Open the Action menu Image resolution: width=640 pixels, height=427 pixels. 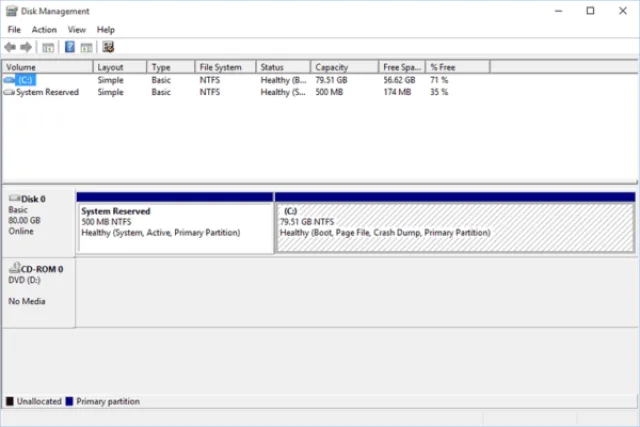pos(44,30)
